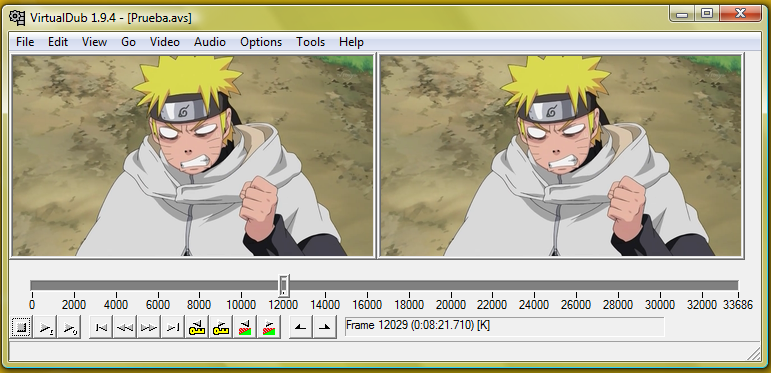Go to the previous key frame

[x=197, y=327]
